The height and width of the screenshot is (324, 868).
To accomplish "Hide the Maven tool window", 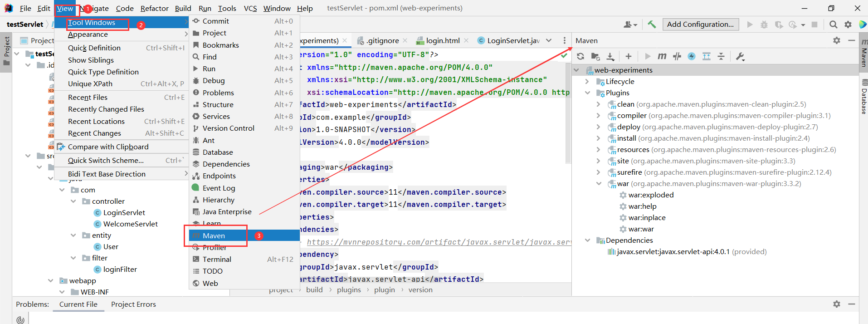I will click(x=852, y=40).
